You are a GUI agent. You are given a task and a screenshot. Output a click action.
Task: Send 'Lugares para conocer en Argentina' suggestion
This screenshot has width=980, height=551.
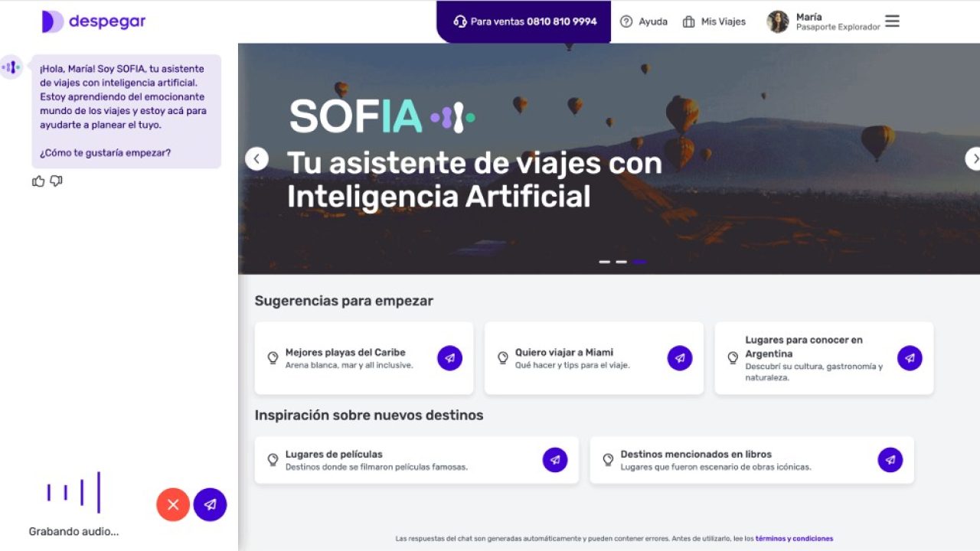click(x=910, y=358)
